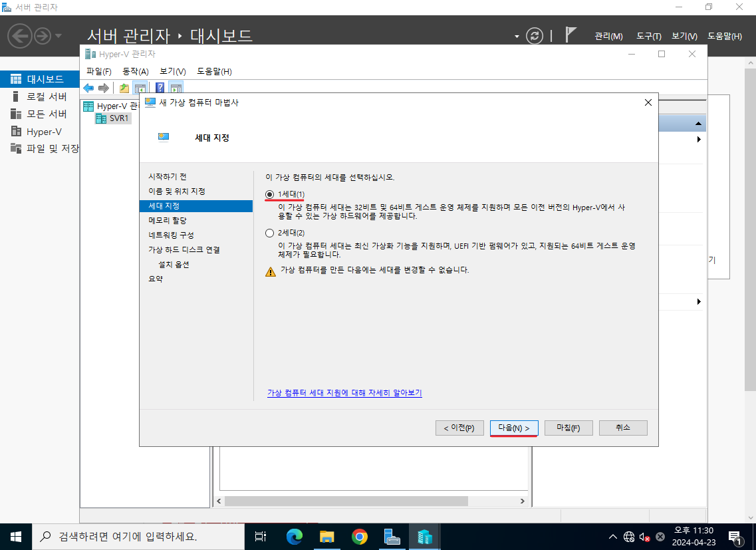This screenshot has width=756, height=550.
Task: Open File Explorer from the taskbar
Action: tap(327, 537)
